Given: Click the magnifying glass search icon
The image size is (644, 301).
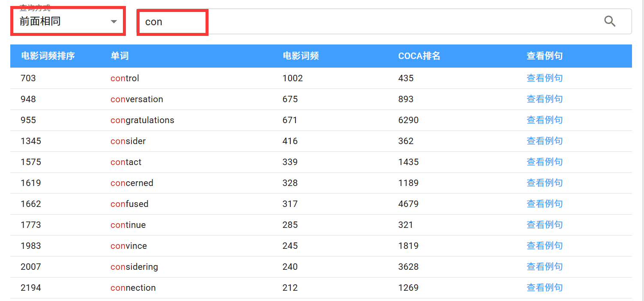Looking at the screenshot, I should pyautogui.click(x=610, y=21).
